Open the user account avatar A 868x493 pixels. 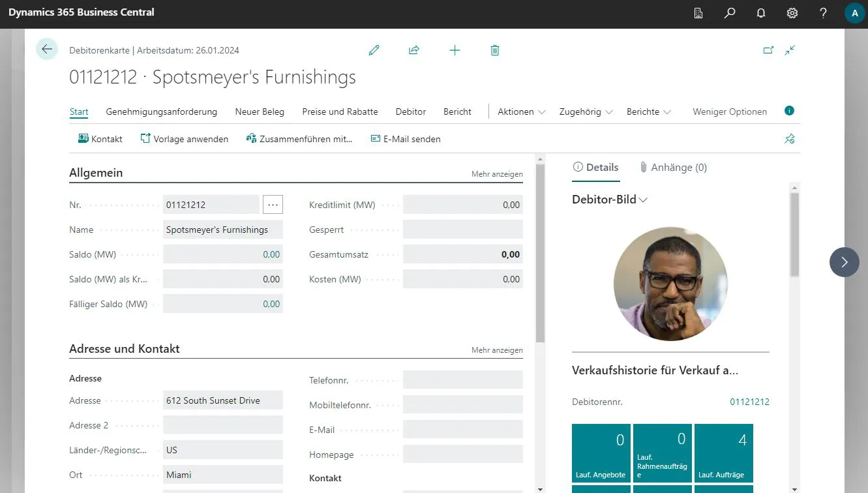tap(854, 13)
